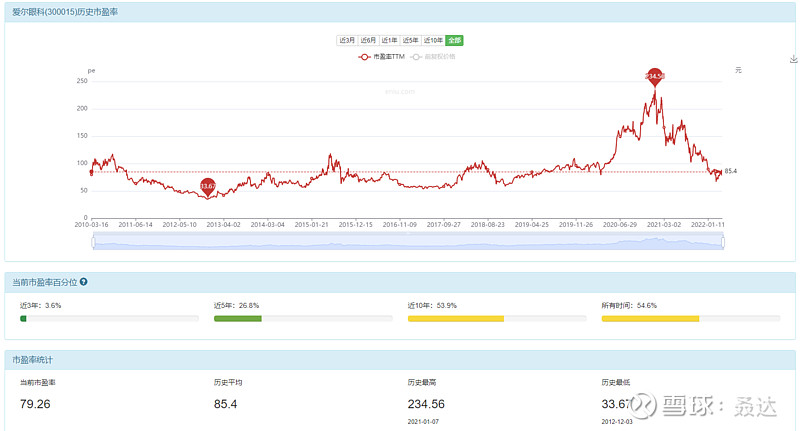Click the 市盈率统计 section header
The width and height of the screenshot is (800, 431).
[33, 360]
